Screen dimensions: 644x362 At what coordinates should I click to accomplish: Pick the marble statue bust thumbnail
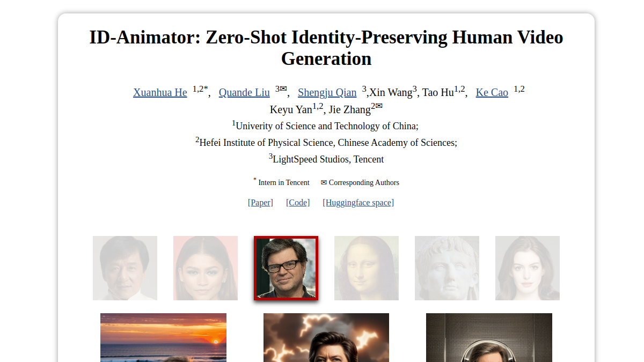pyautogui.click(x=447, y=268)
